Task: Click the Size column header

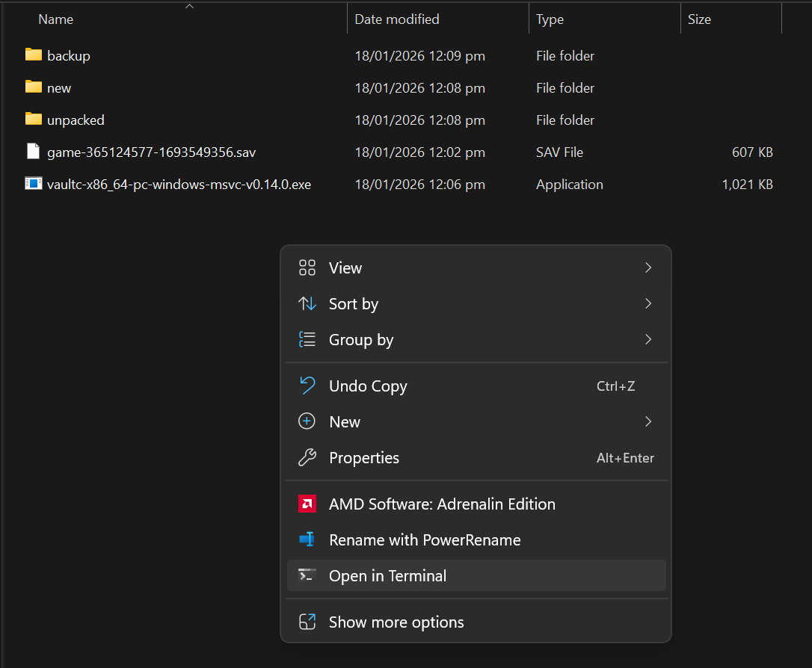Action: point(699,19)
